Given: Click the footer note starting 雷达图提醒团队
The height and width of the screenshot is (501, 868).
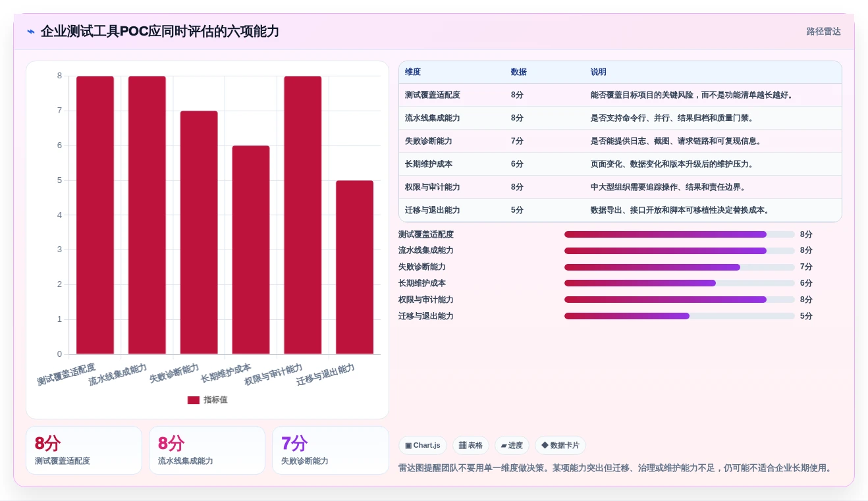Looking at the screenshot, I should [x=617, y=468].
